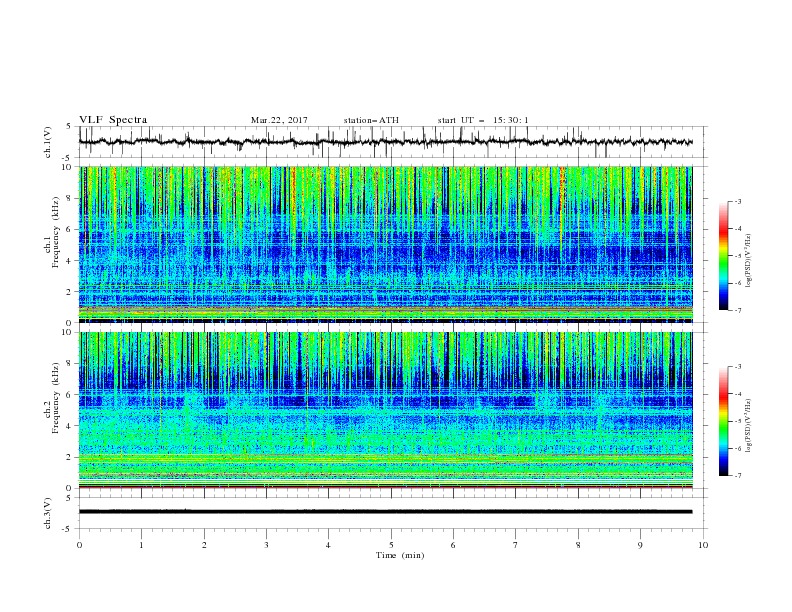The height and width of the screenshot is (612, 792).
Task: Click the ch.1 voltage waveform trace
Action: (x=385, y=142)
